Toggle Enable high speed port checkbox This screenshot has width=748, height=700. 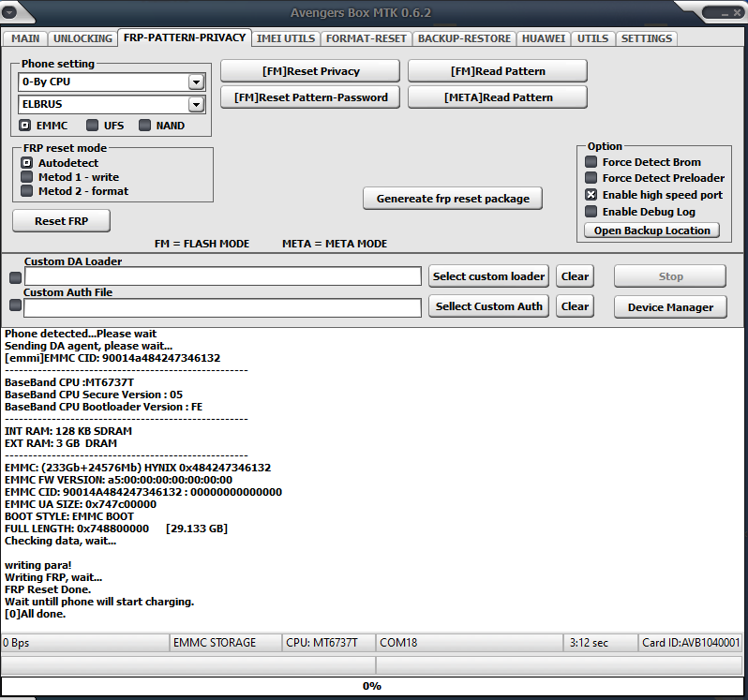[591, 195]
